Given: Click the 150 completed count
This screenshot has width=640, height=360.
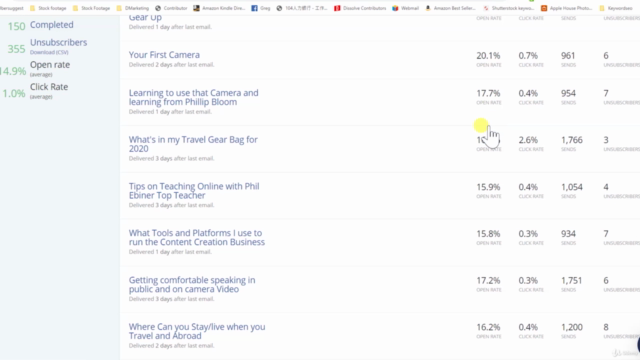Looking at the screenshot, I should 16,27.
